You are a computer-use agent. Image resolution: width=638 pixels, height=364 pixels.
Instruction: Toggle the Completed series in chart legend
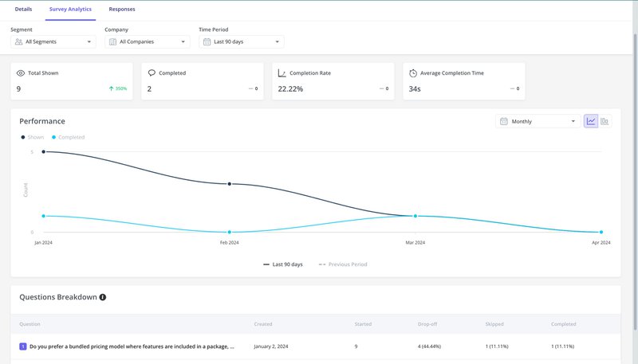point(68,137)
